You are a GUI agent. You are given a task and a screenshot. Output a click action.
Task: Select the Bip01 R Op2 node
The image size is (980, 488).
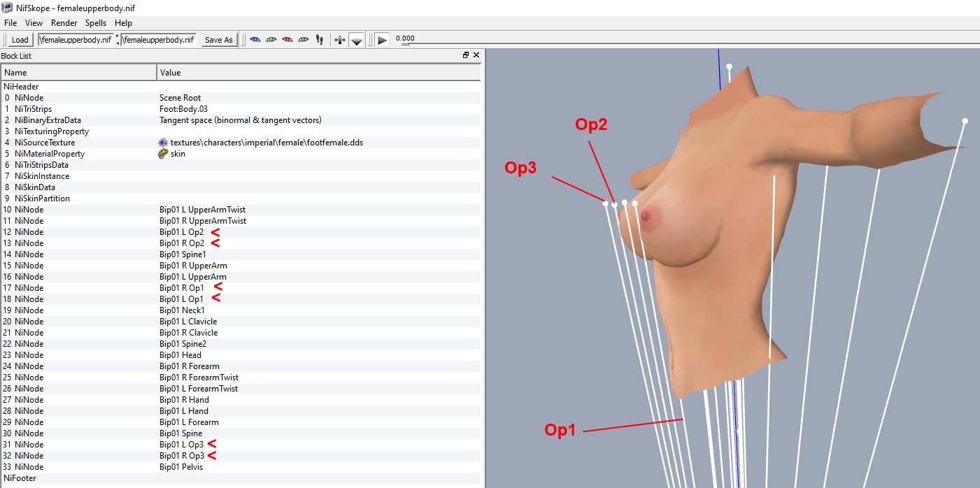tap(241, 243)
